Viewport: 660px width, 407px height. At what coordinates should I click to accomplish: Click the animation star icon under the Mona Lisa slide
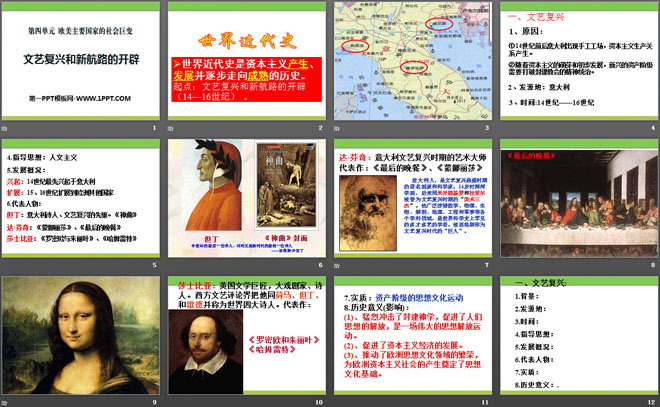5,403
